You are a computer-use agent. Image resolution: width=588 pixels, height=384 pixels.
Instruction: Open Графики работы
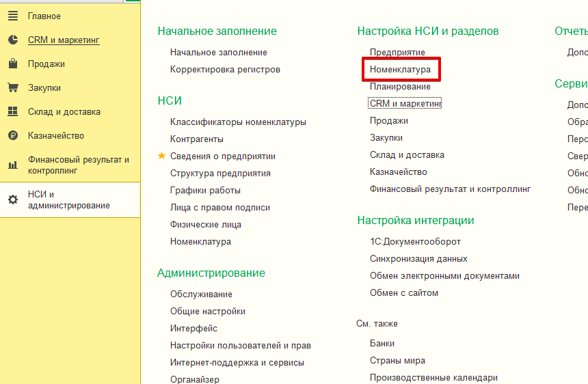coord(206,191)
